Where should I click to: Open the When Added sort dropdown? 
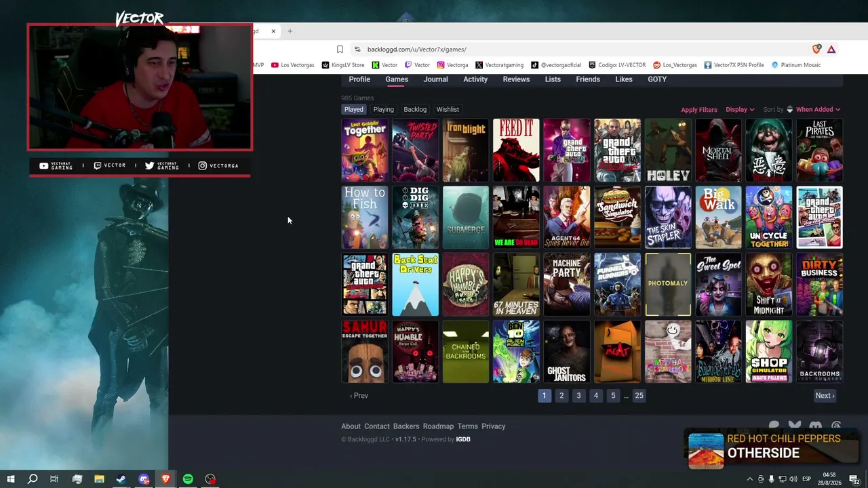818,109
